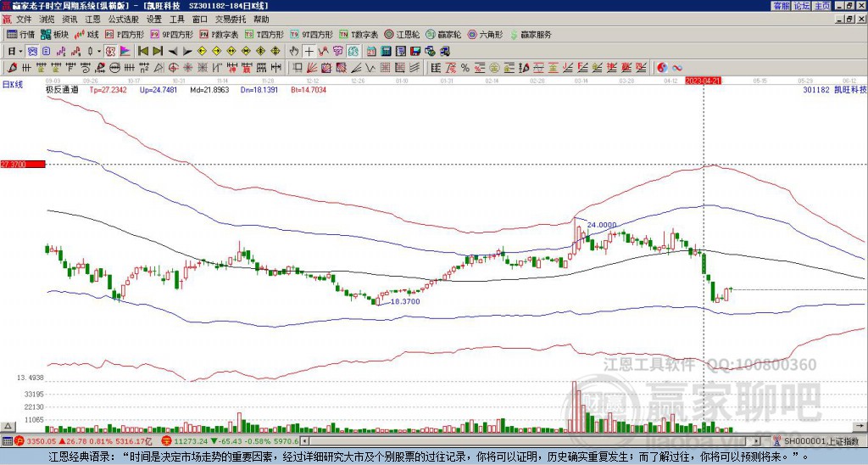Screen dimensions: 868x465
Task: Jump to last bar with green skip-right arrow
Action: point(158,52)
